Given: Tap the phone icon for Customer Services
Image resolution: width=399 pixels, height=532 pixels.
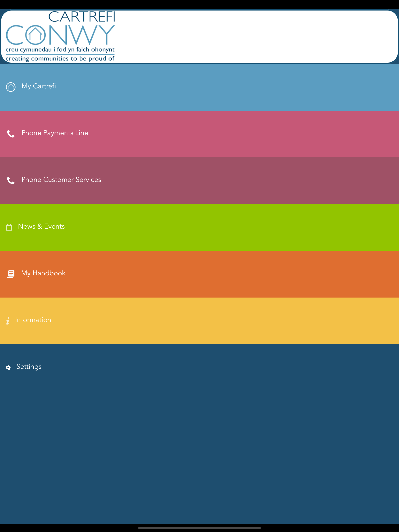Looking at the screenshot, I should (x=11, y=180).
